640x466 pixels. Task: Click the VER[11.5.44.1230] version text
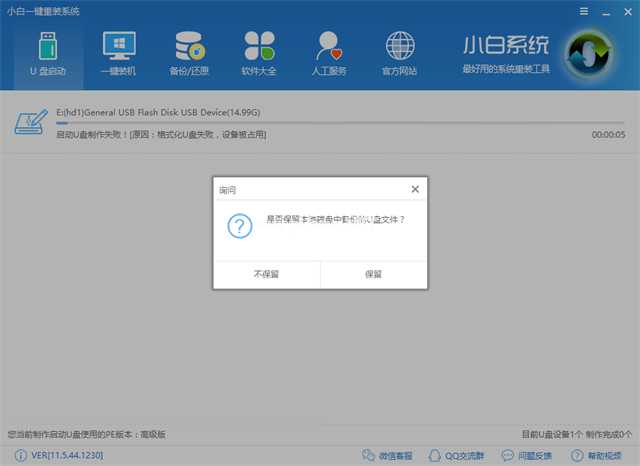(67, 455)
